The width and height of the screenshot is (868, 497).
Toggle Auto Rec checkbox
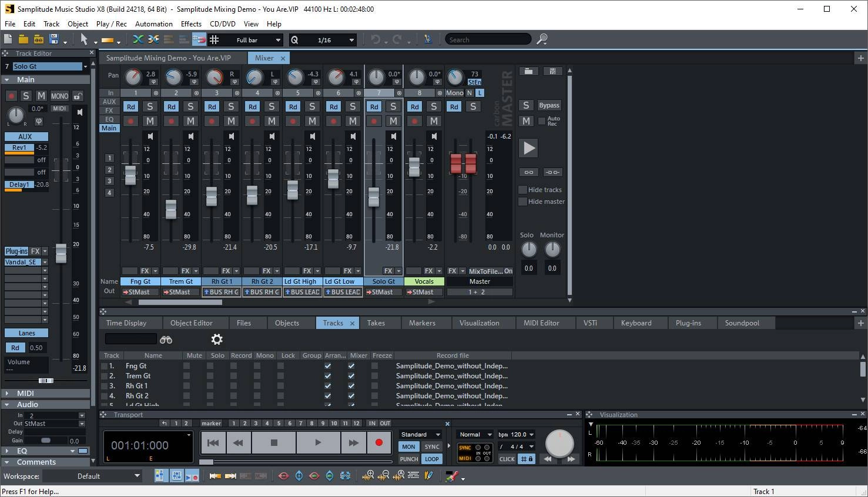[542, 121]
